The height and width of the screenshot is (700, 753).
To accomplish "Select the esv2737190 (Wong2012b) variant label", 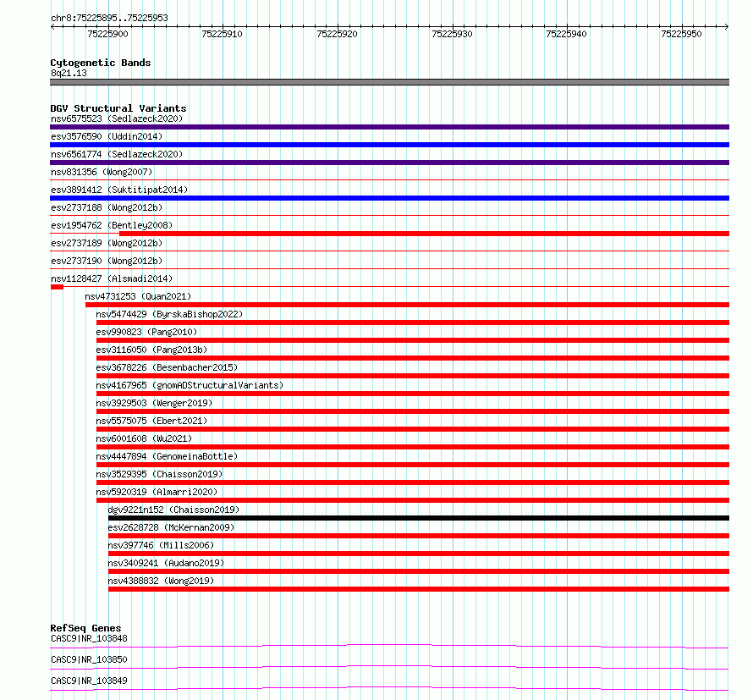I will click(x=107, y=261).
